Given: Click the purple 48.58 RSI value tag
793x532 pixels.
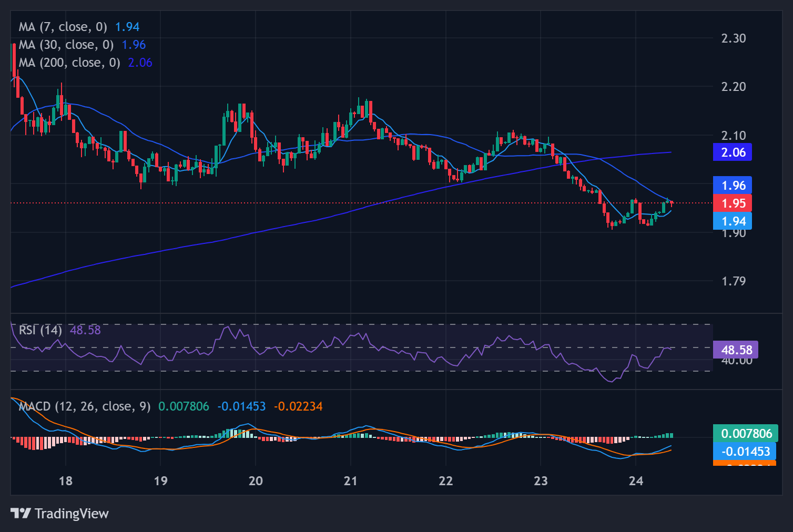Looking at the screenshot, I should coord(736,350).
